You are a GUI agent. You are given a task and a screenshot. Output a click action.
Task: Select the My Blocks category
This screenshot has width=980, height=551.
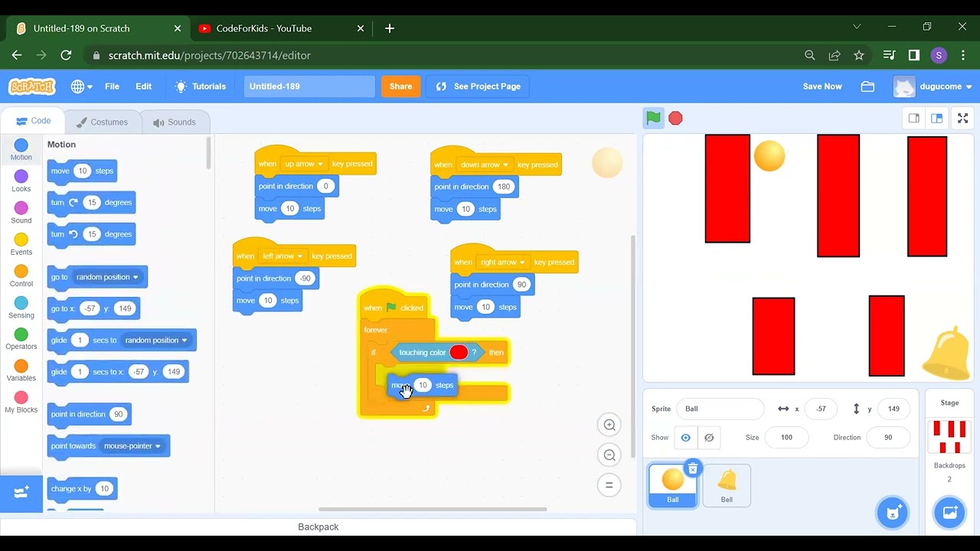[21, 403]
